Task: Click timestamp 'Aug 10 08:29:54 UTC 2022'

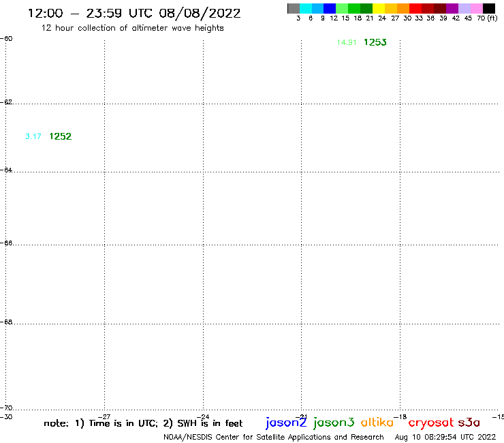Action: coord(445,438)
